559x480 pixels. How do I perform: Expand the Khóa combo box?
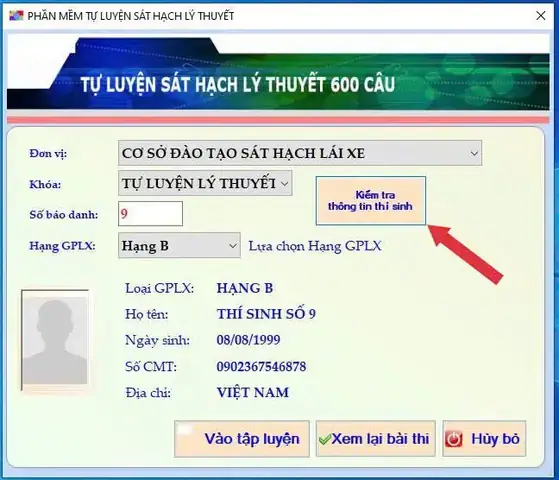(x=205, y=183)
